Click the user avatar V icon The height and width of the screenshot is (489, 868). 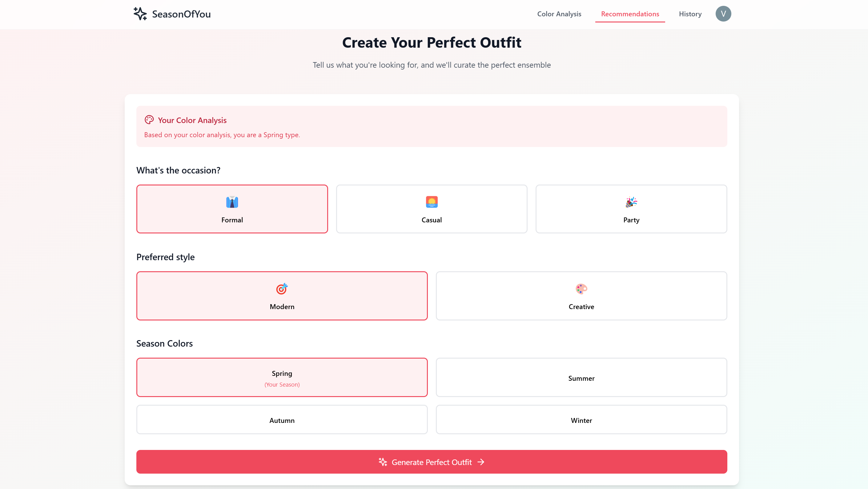[x=723, y=14]
